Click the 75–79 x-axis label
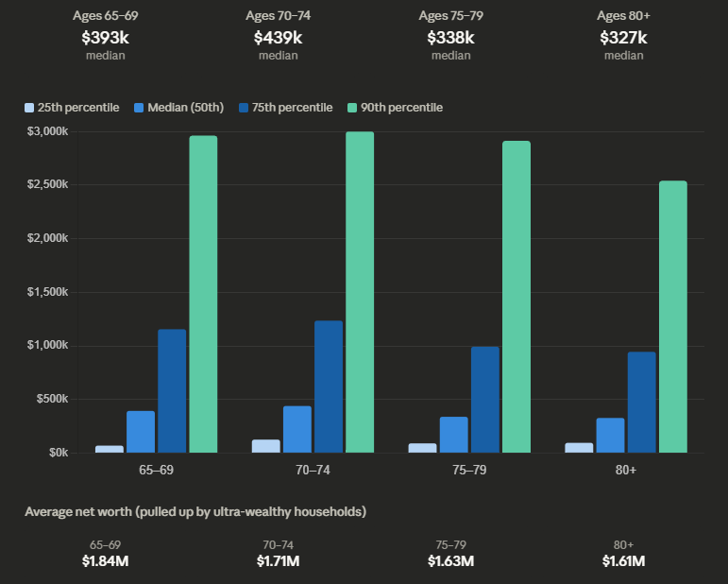Screen dimensions: 728x584 pyautogui.click(x=469, y=470)
